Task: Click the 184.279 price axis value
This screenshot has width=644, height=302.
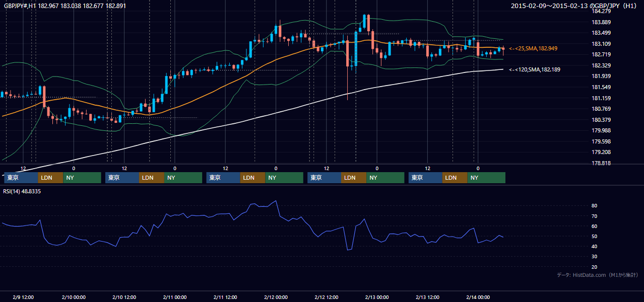Action: (x=601, y=11)
